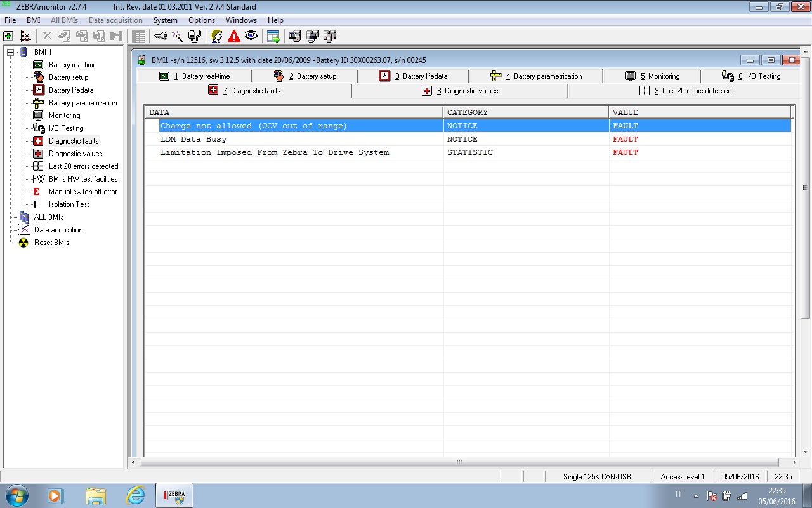The height and width of the screenshot is (508, 812).
Task: Click the key icon in the toolbar
Action: click(x=160, y=36)
